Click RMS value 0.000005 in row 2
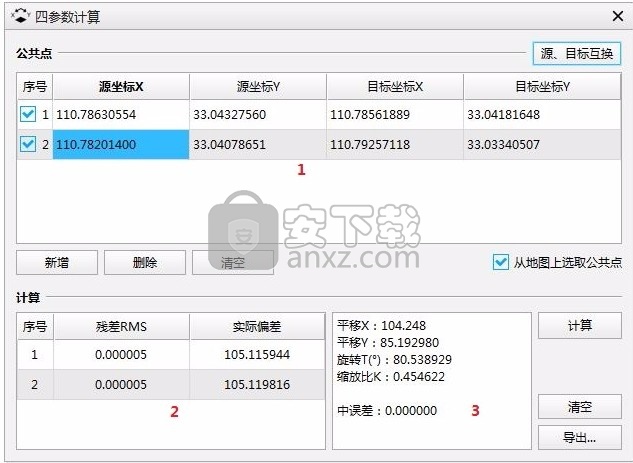Image resolution: width=633 pixels, height=463 pixels. tap(121, 384)
